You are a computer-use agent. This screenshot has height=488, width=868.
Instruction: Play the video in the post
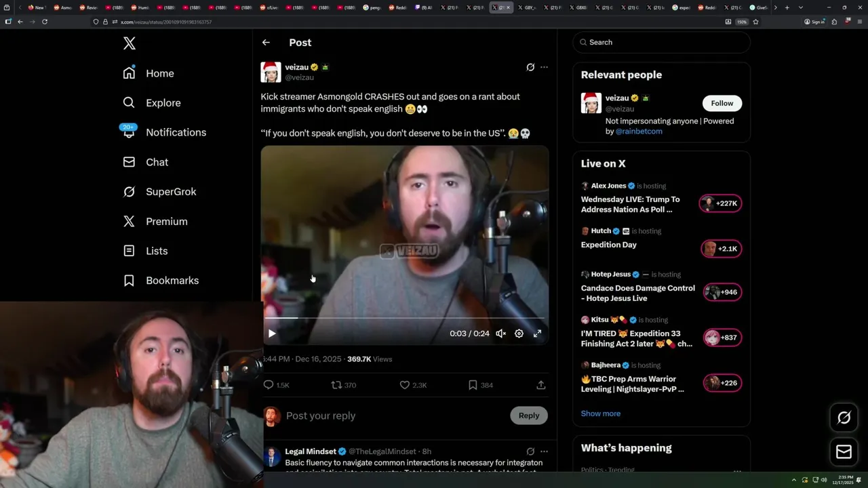(272, 333)
